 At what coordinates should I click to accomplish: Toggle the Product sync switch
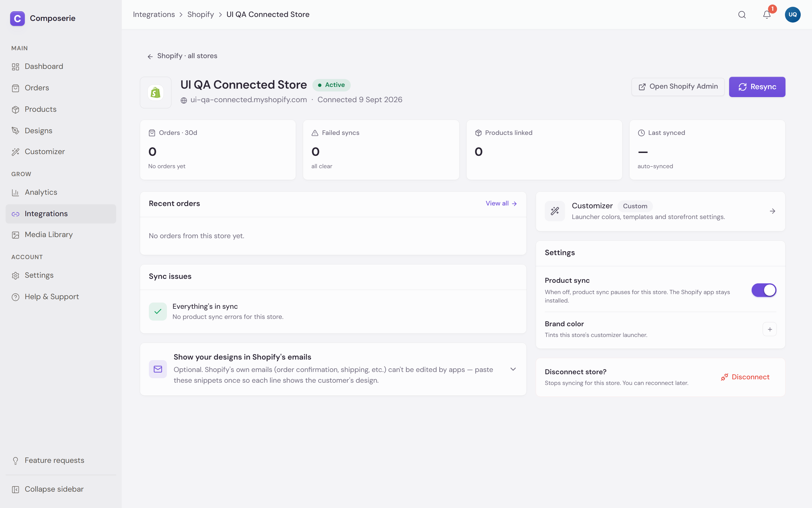(764, 290)
